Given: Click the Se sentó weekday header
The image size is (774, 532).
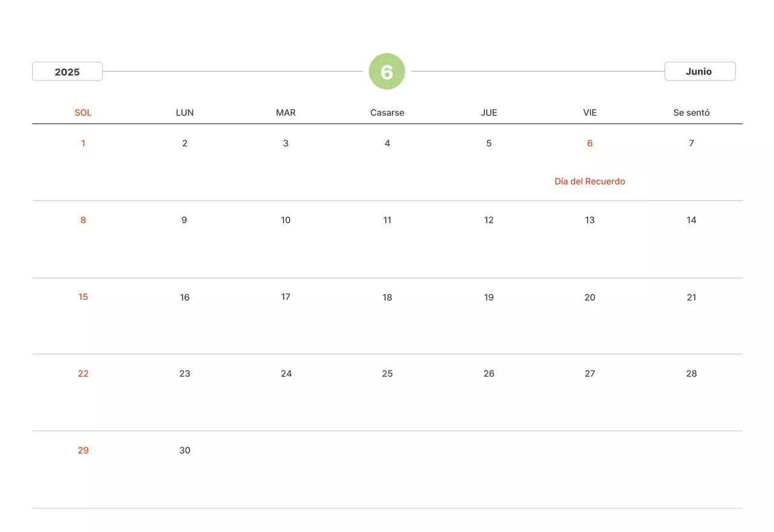Looking at the screenshot, I should (691, 112).
